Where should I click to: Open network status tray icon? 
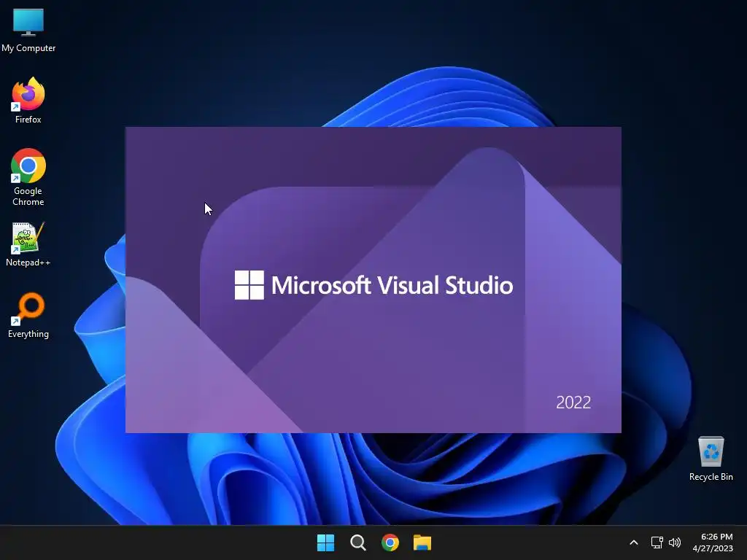pos(657,542)
